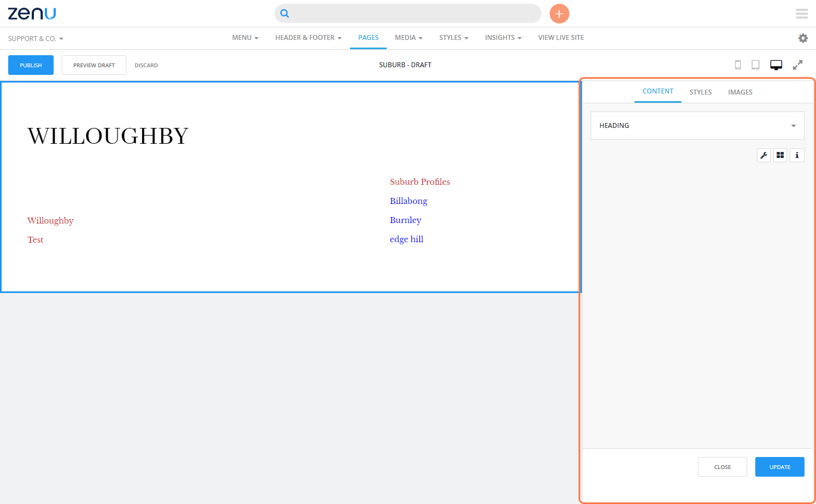
Task: Click the grid layout icon
Action: click(780, 155)
